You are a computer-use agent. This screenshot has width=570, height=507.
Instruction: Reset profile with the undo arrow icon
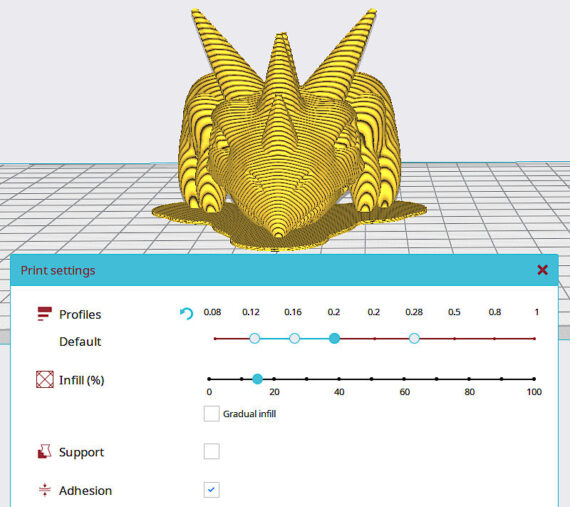coord(186,313)
